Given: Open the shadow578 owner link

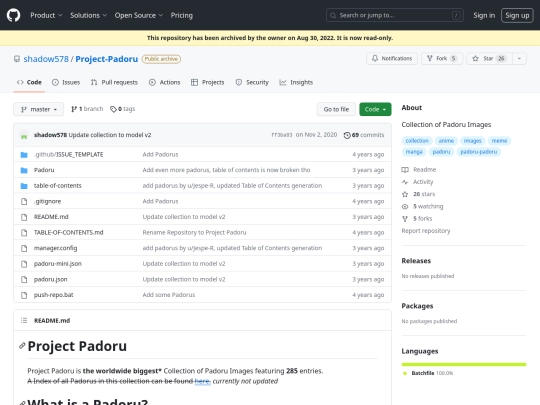Looking at the screenshot, I should click(46, 59).
